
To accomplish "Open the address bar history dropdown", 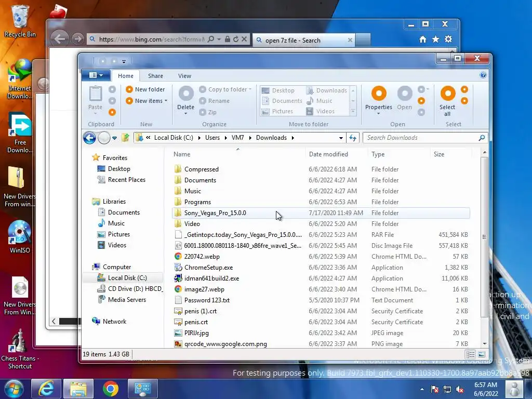I will click(341, 138).
